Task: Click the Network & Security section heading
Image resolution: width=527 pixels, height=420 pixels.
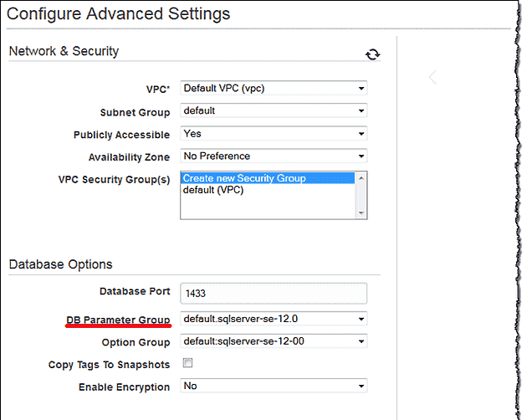Action: [64, 51]
